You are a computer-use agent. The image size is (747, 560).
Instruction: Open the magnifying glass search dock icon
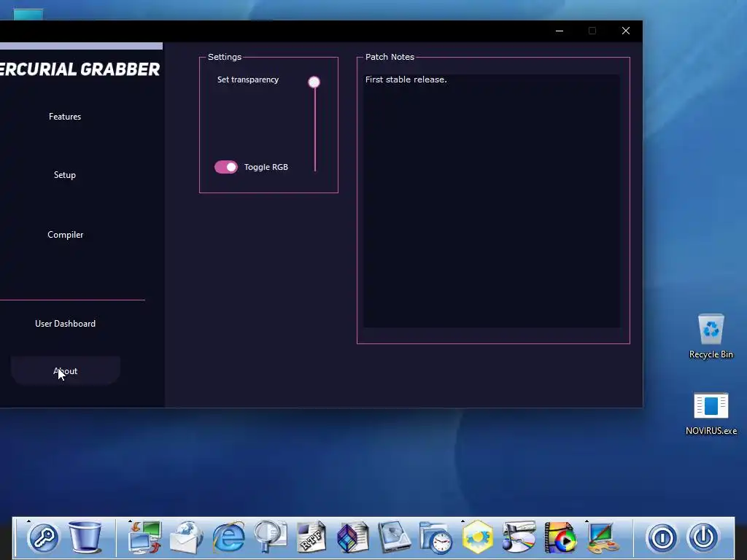270,537
